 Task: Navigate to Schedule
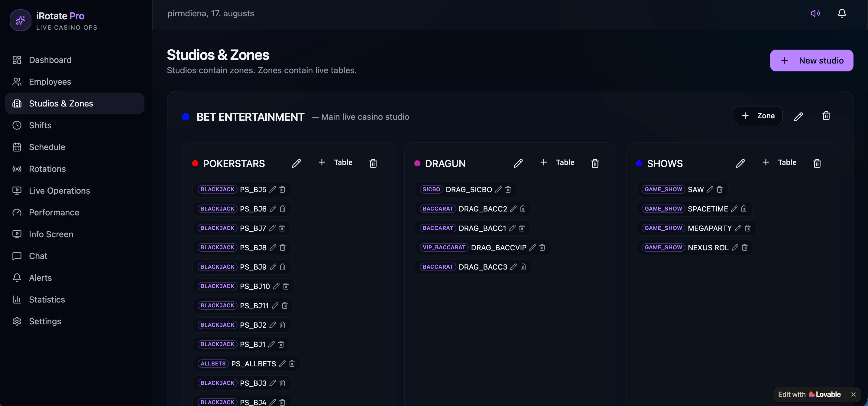tap(74, 147)
